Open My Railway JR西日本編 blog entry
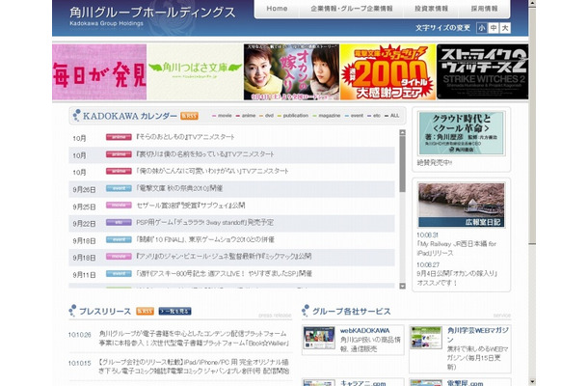Viewport: 588px width, 386px height. click(456, 248)
